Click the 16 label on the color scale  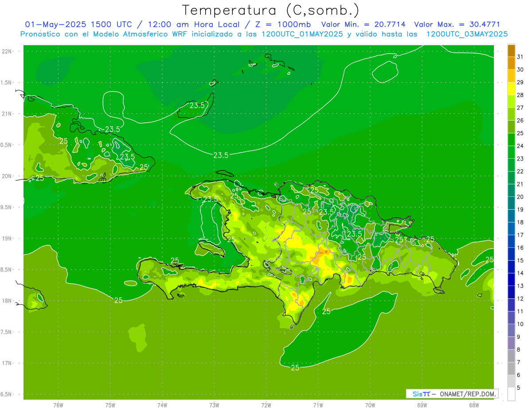(x=520, y=247)
